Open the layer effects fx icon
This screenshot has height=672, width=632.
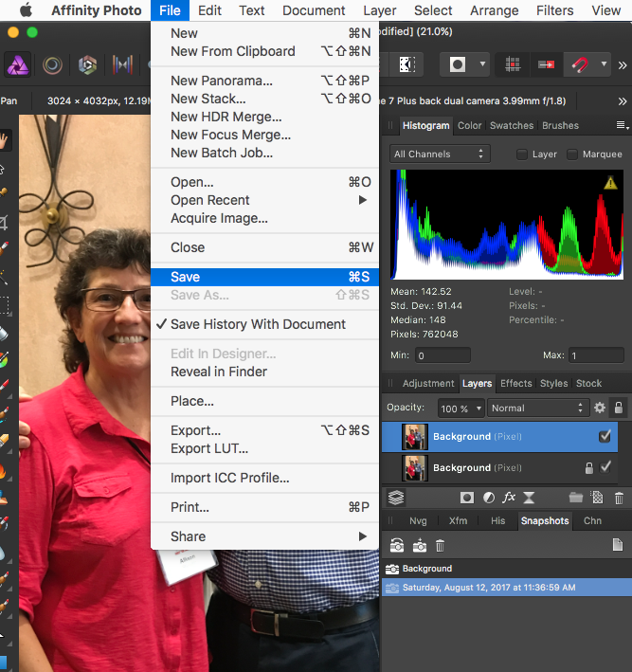point(509,498)
